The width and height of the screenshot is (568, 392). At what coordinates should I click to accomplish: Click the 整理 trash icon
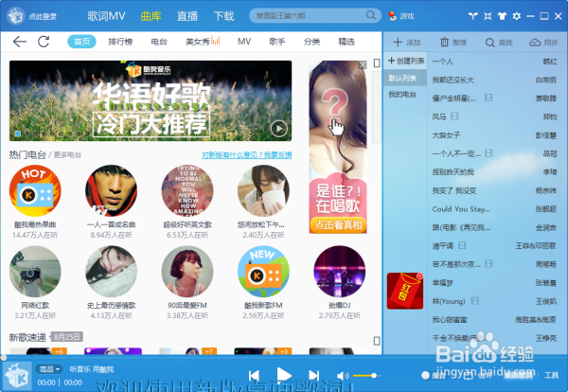click(x=444, y=43)
